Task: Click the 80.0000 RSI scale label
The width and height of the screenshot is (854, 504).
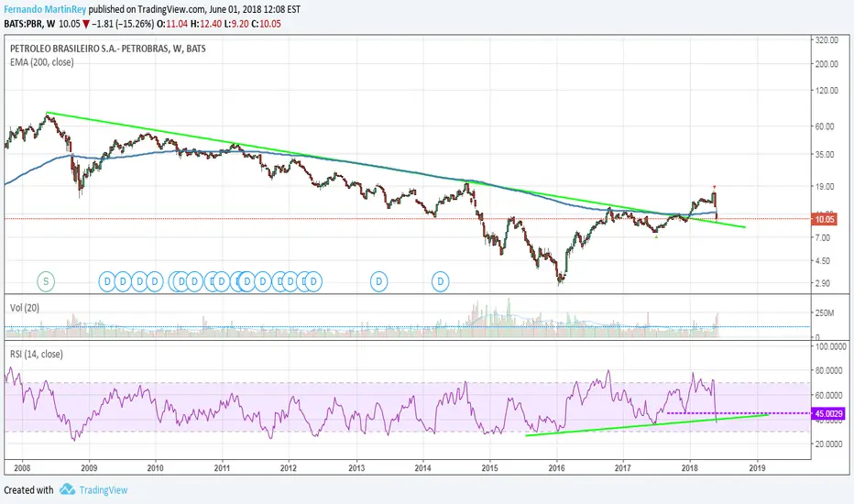Action: [x=828, y=370]
